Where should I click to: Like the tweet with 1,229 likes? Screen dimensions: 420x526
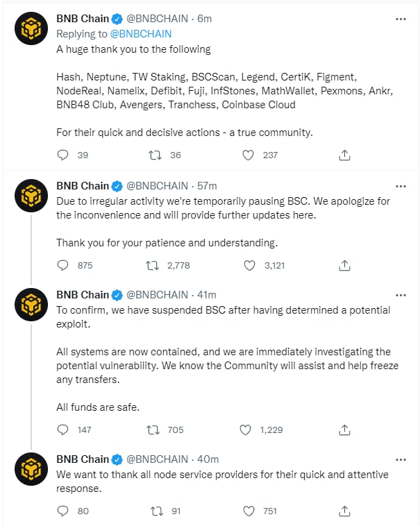click(x=245, y=430)
